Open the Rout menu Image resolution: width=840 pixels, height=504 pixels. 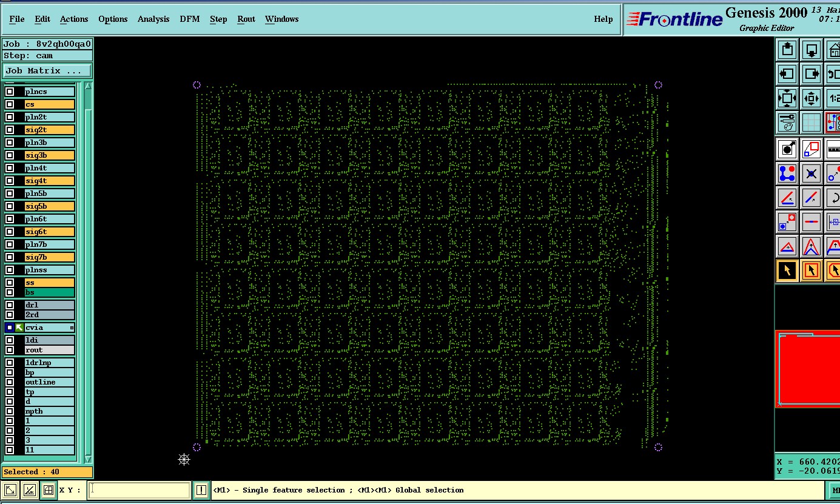(246, 19)
